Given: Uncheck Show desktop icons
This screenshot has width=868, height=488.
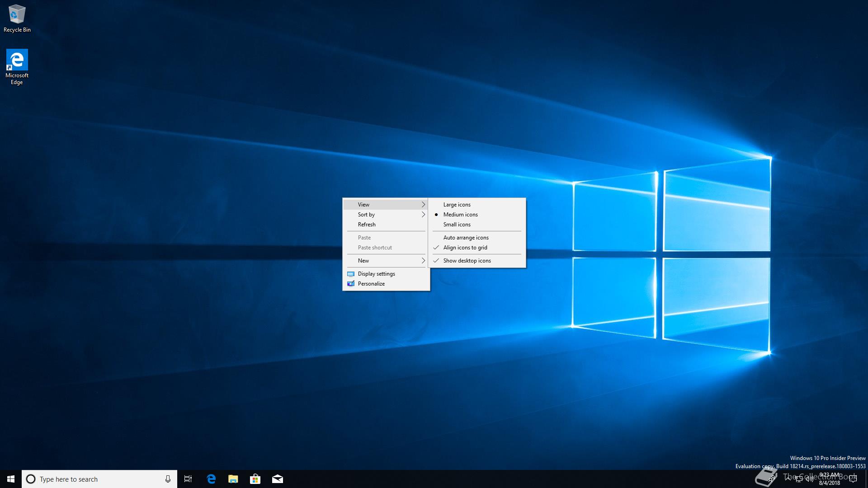Looking at the screenshot, I should 467,261.
